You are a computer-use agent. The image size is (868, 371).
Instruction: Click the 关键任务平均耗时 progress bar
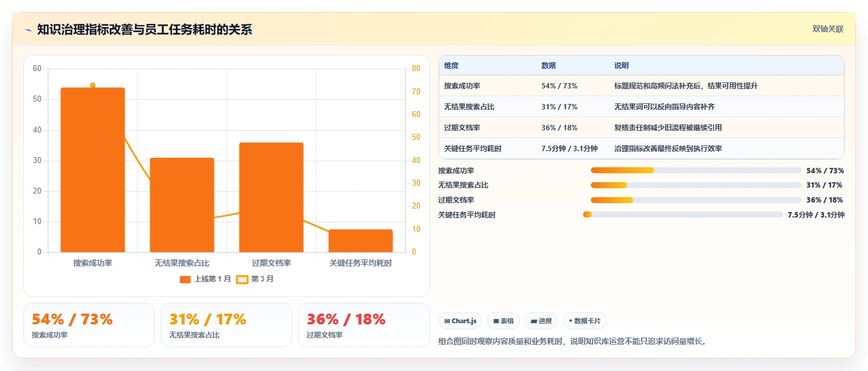point(683,214)
